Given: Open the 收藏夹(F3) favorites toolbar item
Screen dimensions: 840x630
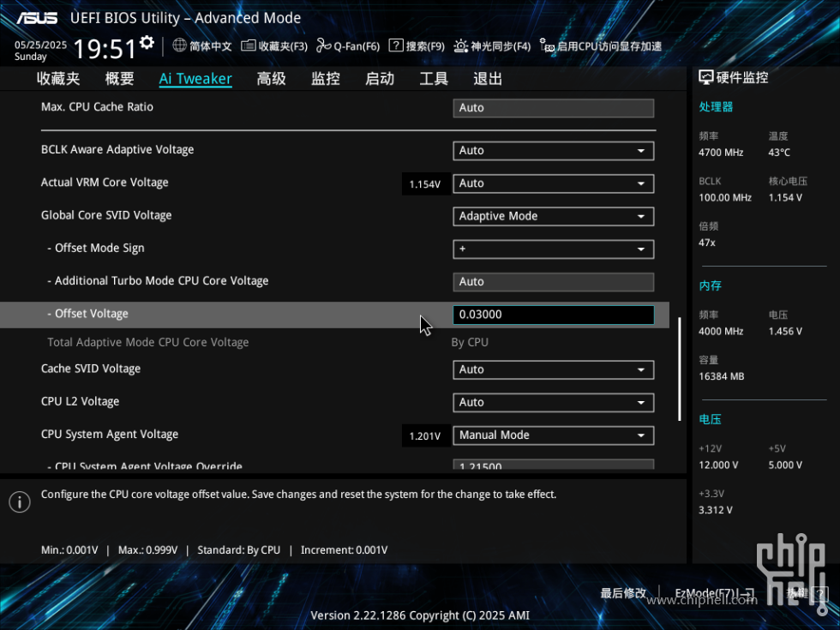Looking at the screenshot, I should pos(274,46).
